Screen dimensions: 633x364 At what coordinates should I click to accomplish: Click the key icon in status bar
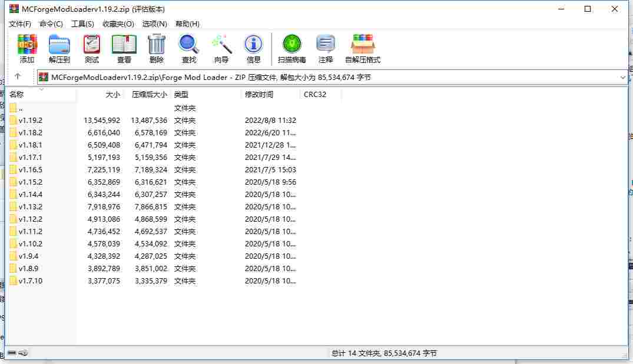point(23,353)
